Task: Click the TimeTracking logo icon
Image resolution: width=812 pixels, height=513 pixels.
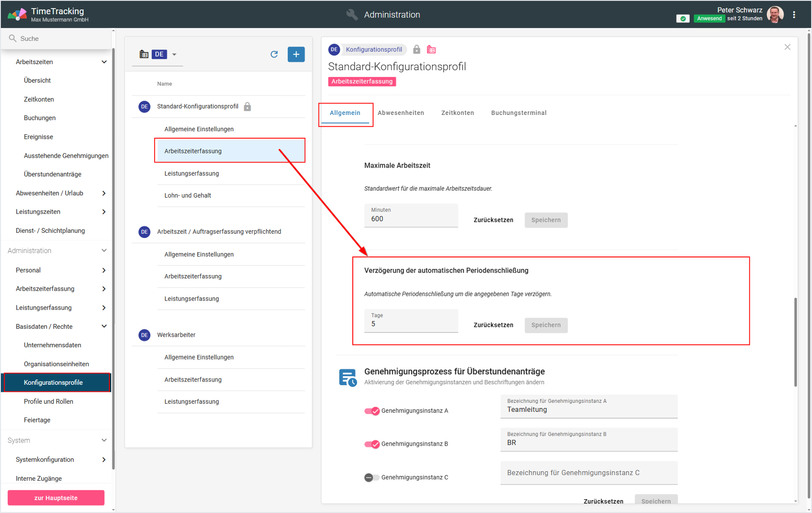Action: click(17, 14)
